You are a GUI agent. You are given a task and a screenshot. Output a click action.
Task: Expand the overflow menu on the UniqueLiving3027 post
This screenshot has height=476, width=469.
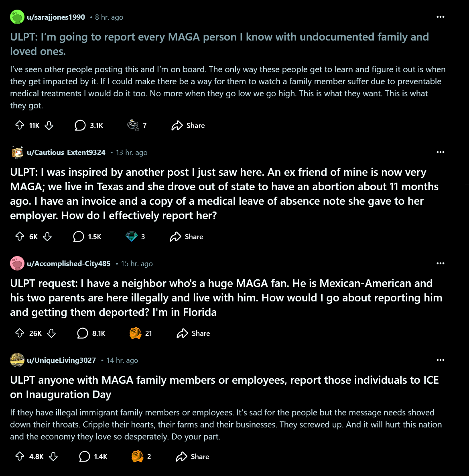coord(441,360)
